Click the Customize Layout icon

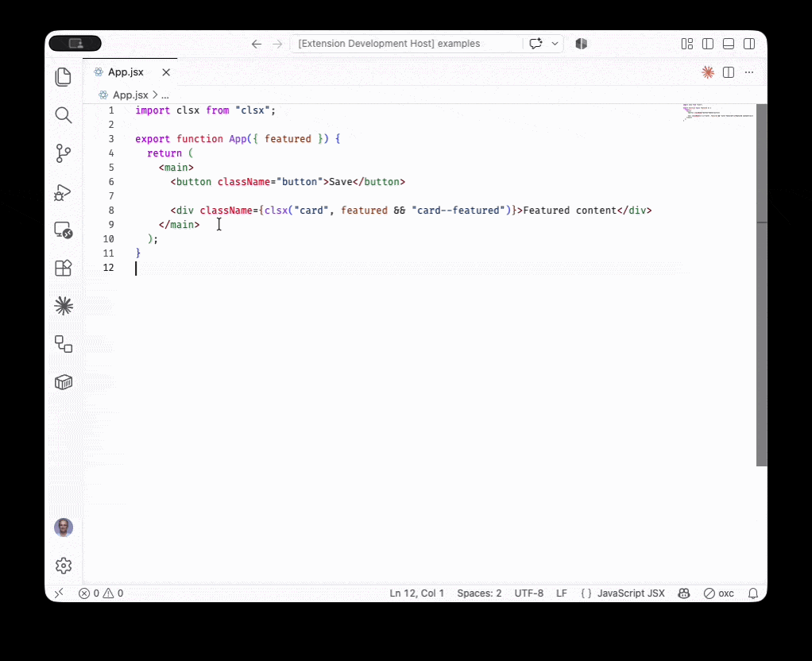(x=687, y=44)
